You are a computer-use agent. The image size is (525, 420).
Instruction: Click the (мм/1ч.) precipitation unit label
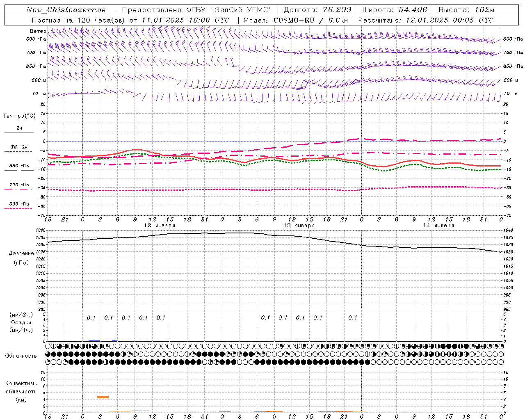[21, 330]
